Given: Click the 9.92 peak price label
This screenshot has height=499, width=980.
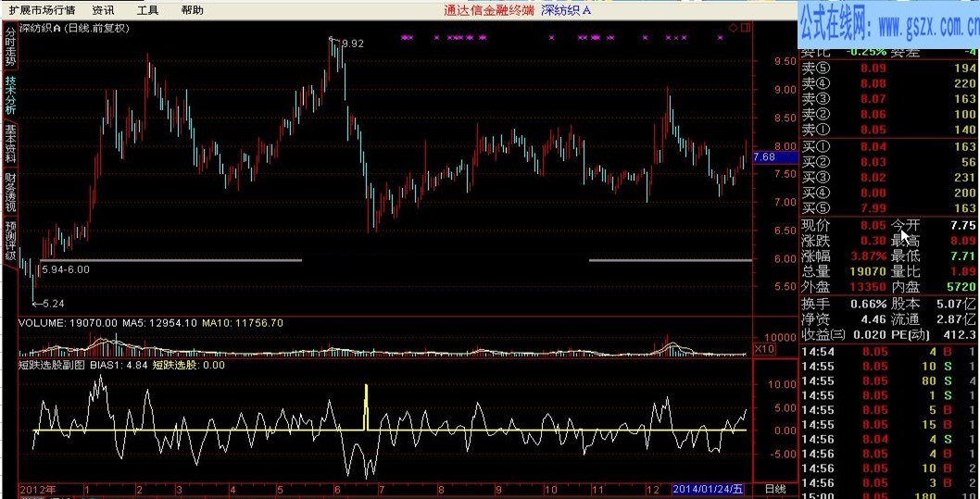Looking at the screenshot, I should [x=353, y=44].
